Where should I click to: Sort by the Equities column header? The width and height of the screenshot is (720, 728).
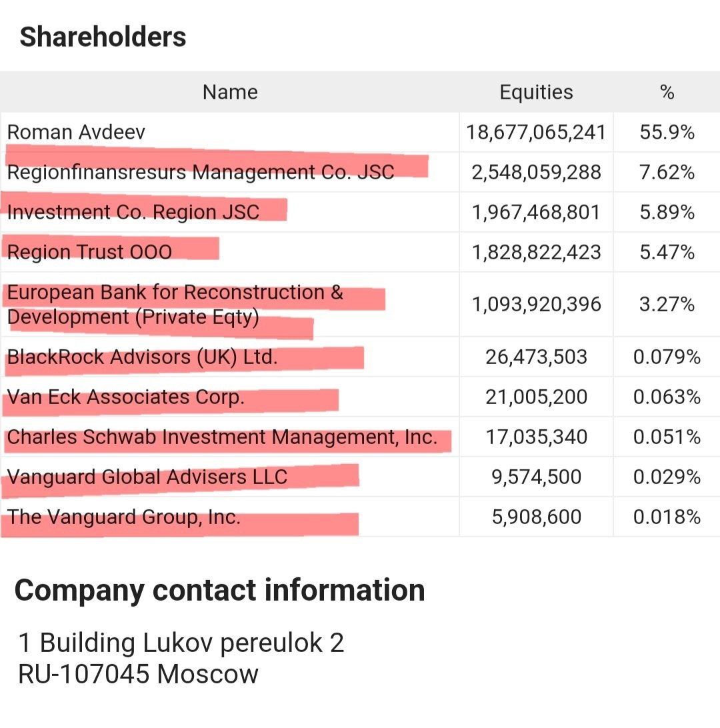click(536, 92)
